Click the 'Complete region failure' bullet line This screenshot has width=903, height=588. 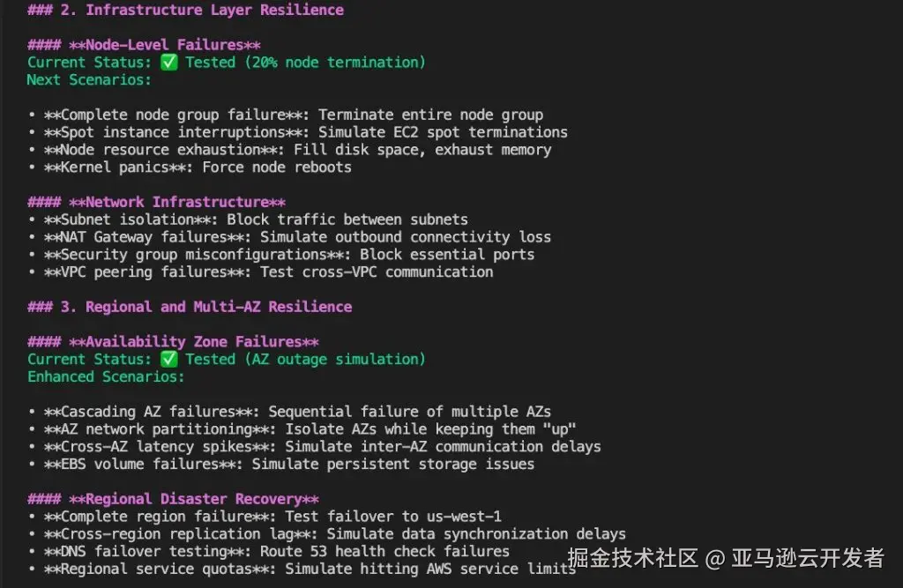click(x=265, y=516)
